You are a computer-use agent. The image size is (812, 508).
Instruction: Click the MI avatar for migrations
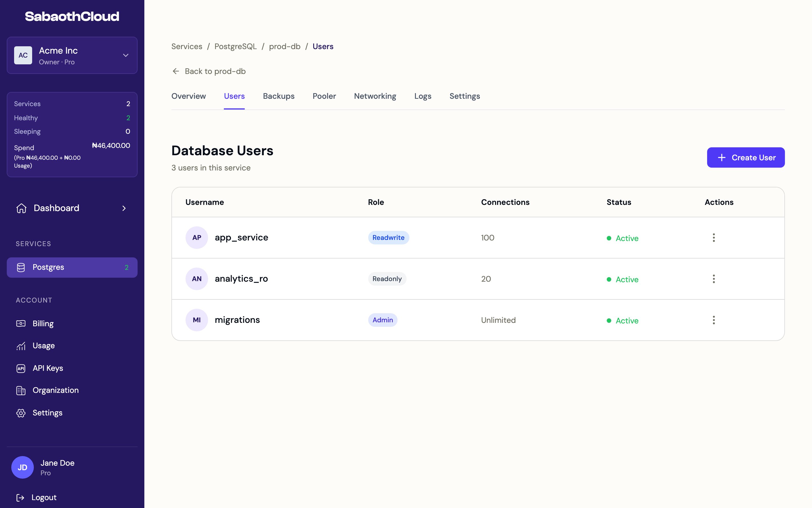(197, 320)
